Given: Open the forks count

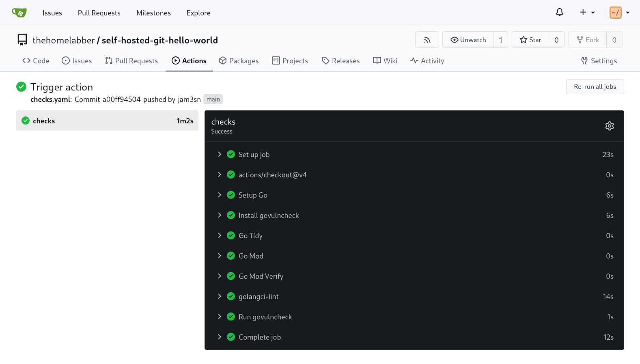Looking at the screenshot, I should [x=614, y=40].
